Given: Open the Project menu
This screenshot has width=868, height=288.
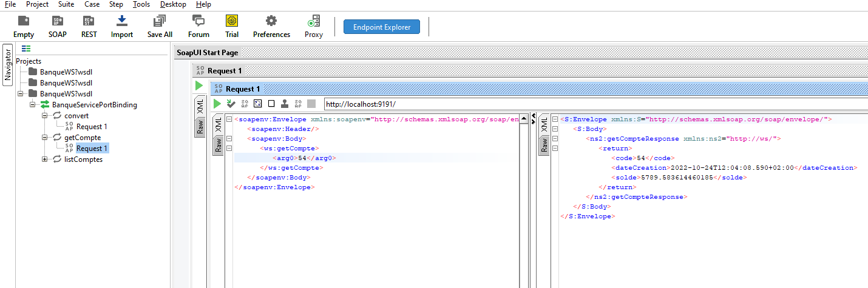Looking at the screenshot, I should [x=37, y=4].
